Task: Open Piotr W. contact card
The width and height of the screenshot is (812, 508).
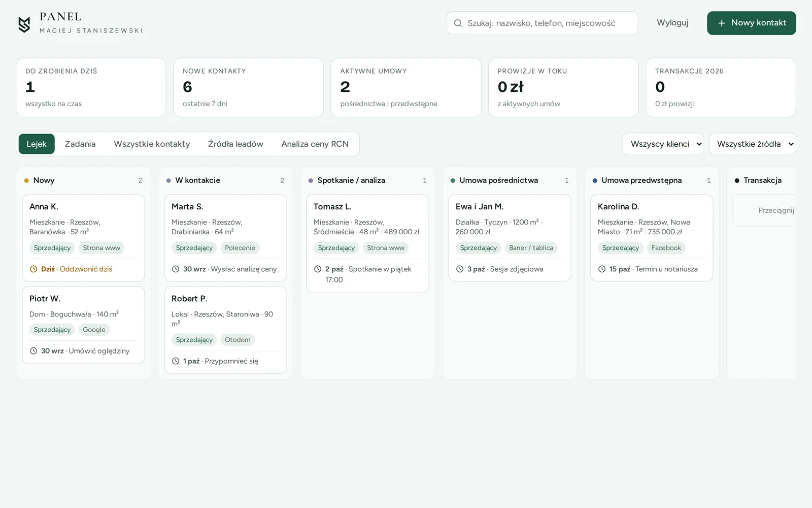Action: coord(83,325)
